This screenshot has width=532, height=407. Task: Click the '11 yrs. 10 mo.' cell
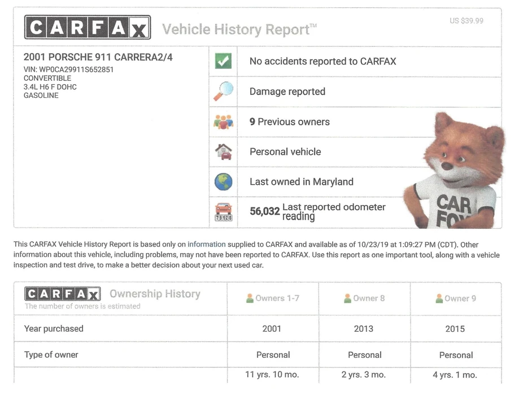tap(272, 374)
